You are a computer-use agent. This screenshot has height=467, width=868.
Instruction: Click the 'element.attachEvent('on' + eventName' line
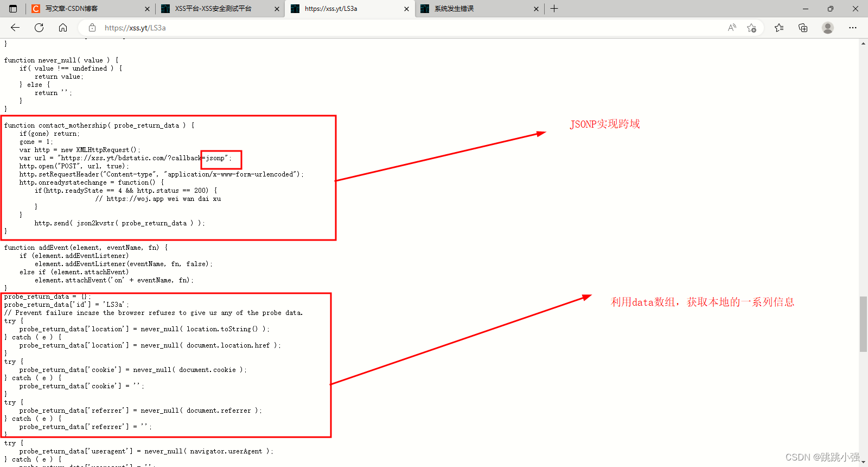pyautogui.click(x=114, y=280)
